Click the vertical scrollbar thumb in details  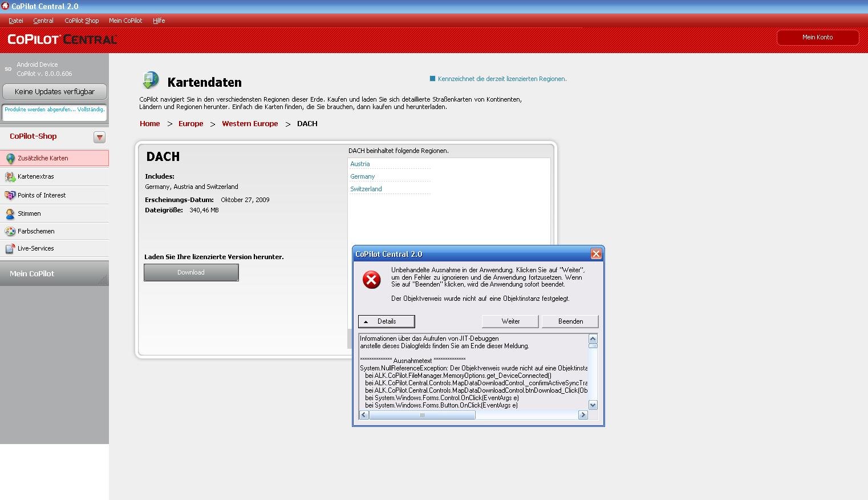click(593, 345)
